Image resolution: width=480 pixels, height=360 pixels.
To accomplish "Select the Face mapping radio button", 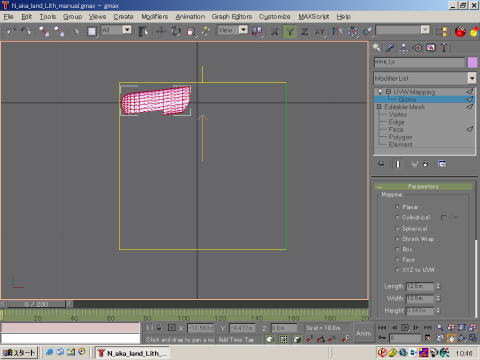I will click(x=397, y=259).
